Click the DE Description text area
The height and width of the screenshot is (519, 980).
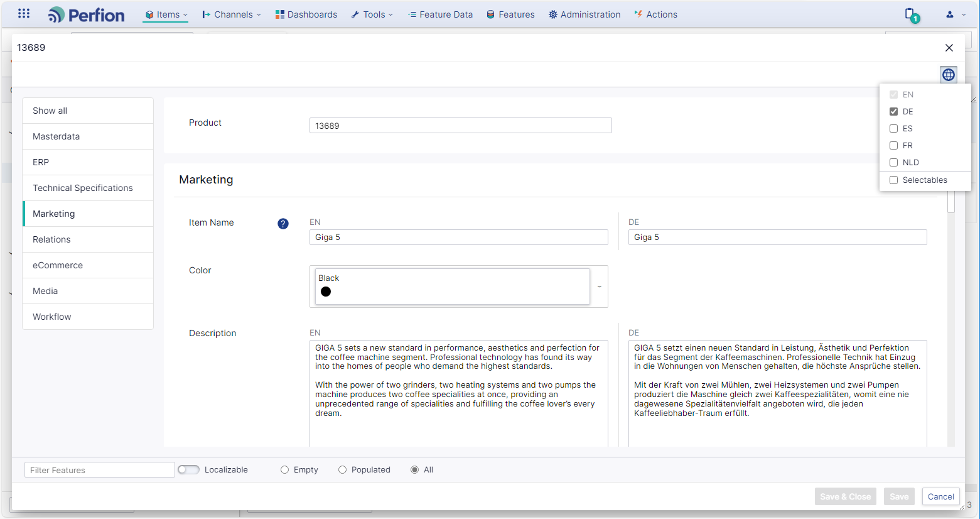point(778,393)
